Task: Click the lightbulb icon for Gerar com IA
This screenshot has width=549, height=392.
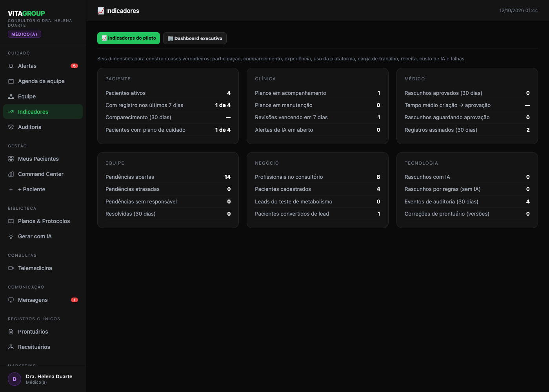Action: (x=11, y=236)
